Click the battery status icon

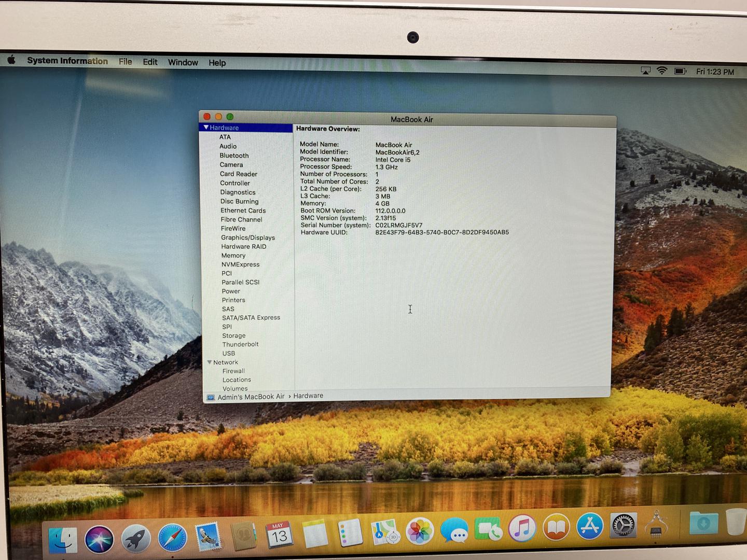pos(680,71)
